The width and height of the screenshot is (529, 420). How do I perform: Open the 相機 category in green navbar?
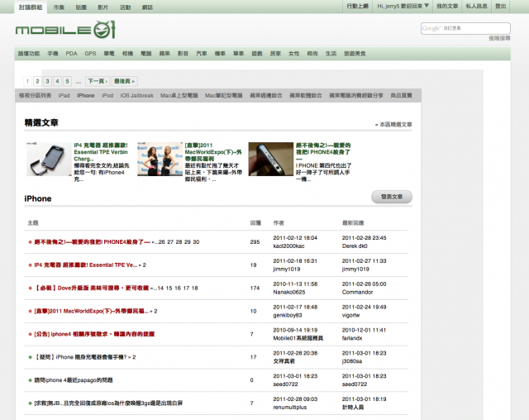pyautogui.click(x=127, y=53)
